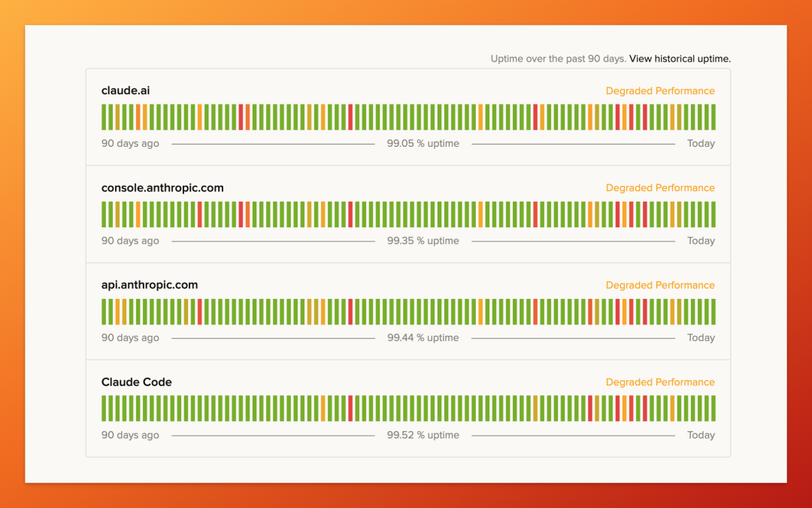Click the "Today" label under console.anthropic.com
Screen dimensions: 812x508
click(701, 241)
